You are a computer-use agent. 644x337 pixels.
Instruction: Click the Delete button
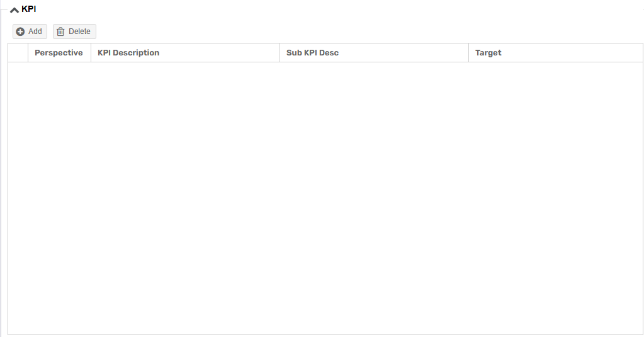74,31
